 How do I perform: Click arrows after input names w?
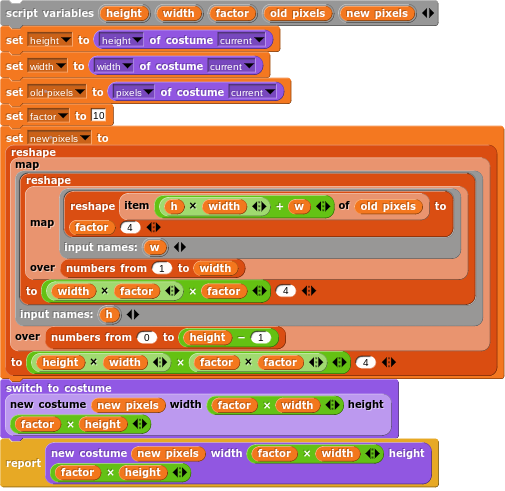pyautogui.click(x=180, y=247)
